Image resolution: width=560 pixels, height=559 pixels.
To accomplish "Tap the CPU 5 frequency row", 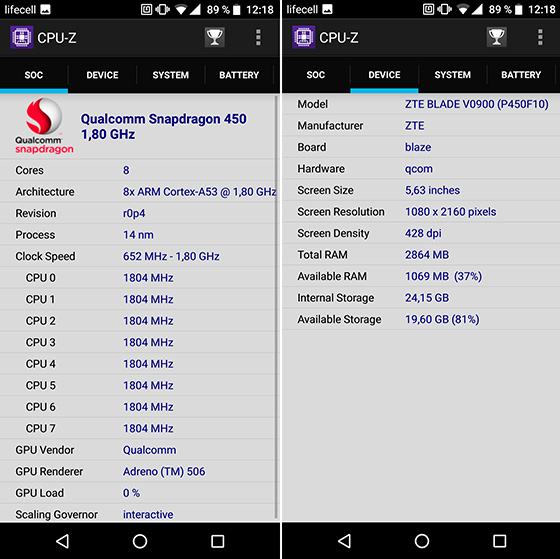I will 139,385.
